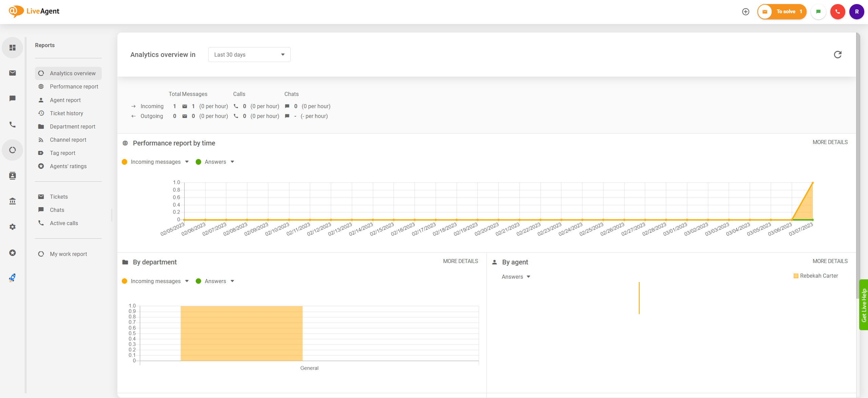
Task: Toggle Rebekah Carter legend color swatch
Action: pyautogui.click(x=796, y=276)
